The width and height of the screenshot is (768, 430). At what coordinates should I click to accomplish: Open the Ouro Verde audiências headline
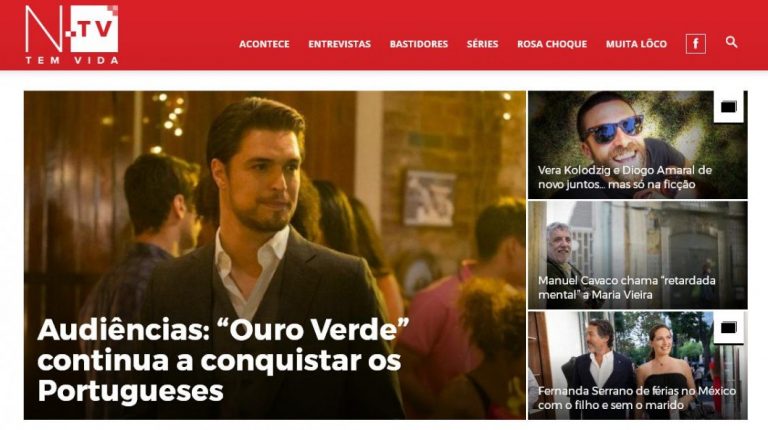coord(223,360)
